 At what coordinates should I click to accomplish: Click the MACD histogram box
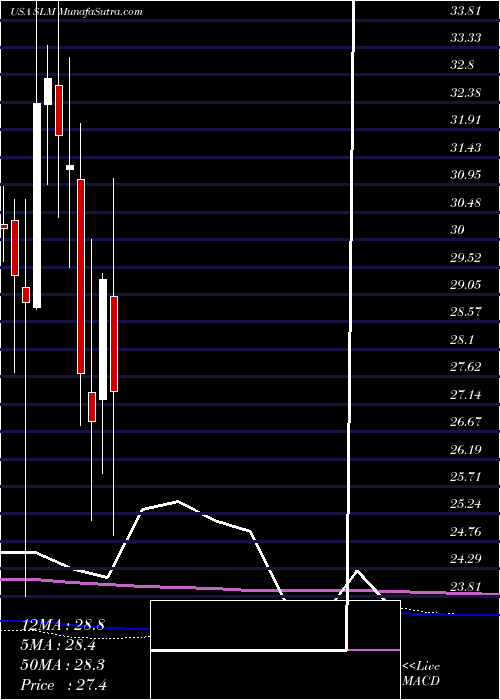[x=275, y=650]
